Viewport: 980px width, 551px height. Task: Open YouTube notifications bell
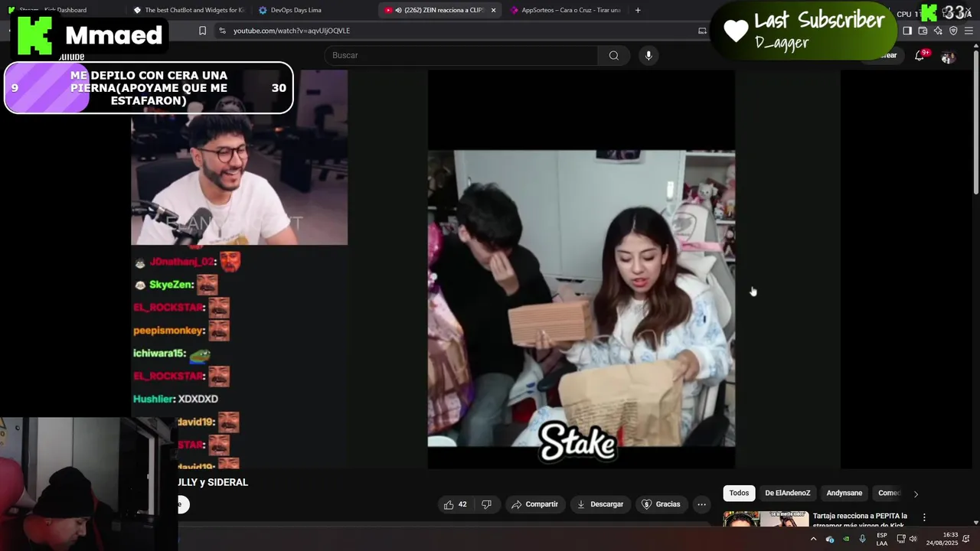point(920,56)
